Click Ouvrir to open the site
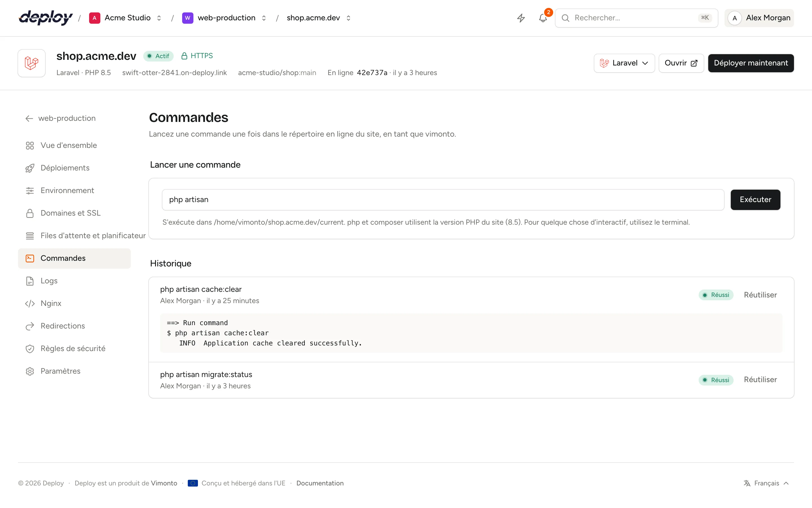 [681, 63]
